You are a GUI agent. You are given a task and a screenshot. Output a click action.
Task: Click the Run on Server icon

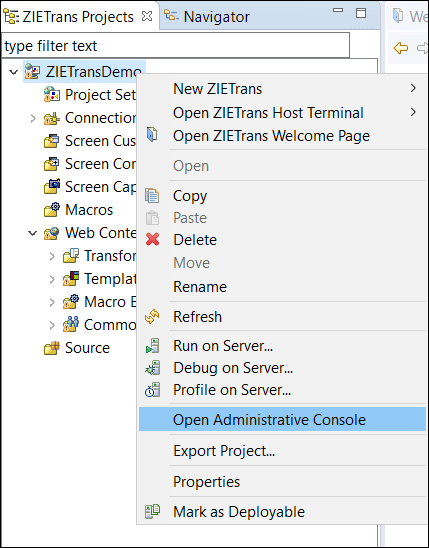pyautogui.click(x=153, y=346)
